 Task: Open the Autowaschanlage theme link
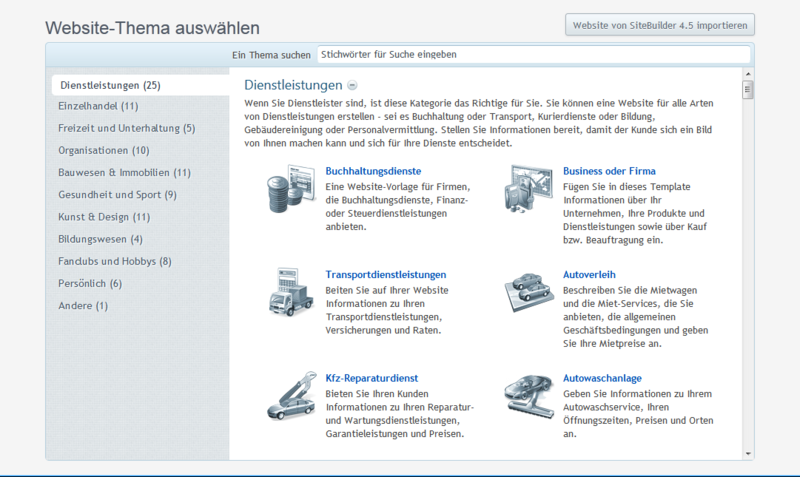click(603, 378)
